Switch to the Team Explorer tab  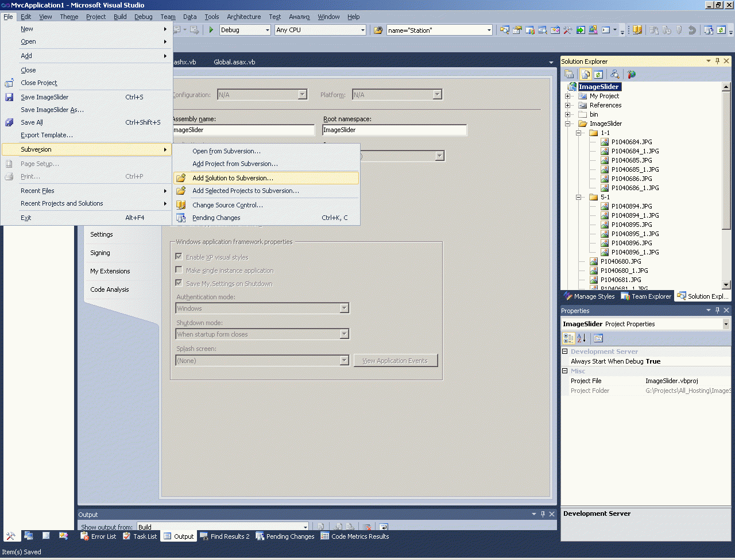tap(645, 296)
